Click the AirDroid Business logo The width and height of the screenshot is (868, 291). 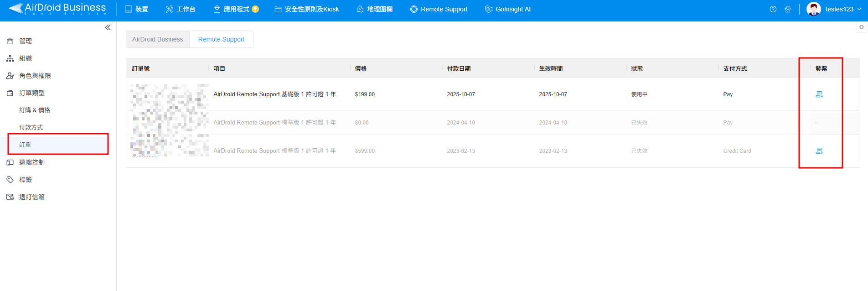click(x=57, y=9)
